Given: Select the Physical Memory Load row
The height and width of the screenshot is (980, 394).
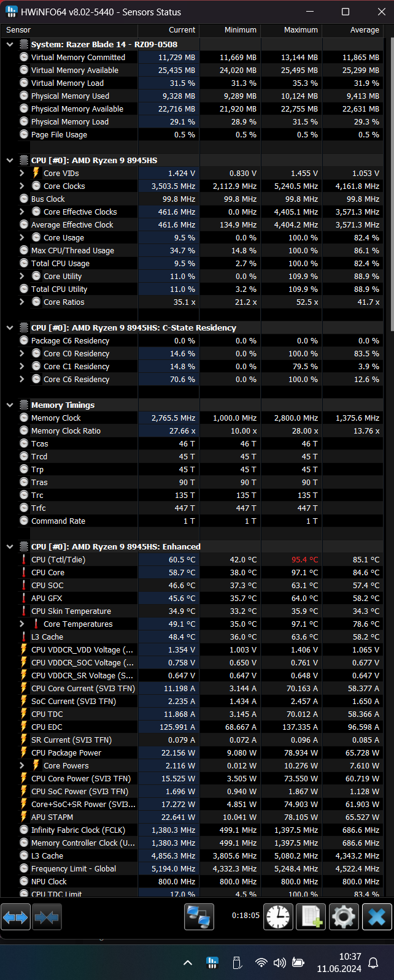Looking at the screenshot, I should pyautogui.click(x=192, y=121).
